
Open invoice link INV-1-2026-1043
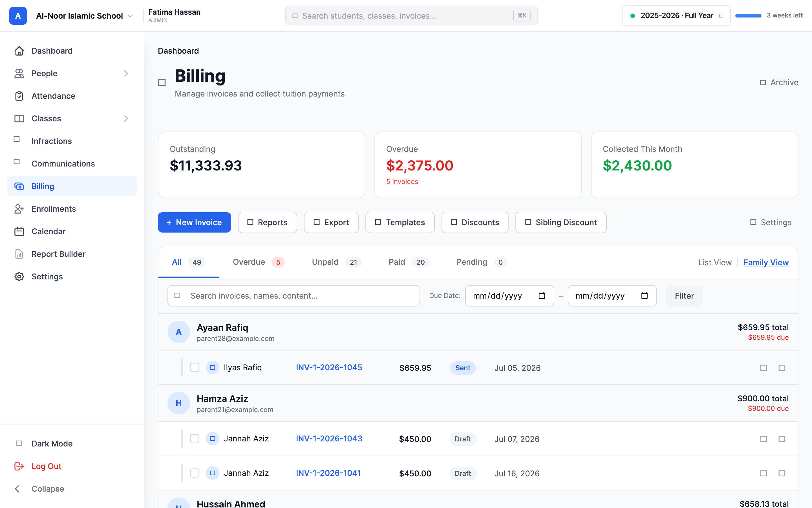(x=329, y=439)
